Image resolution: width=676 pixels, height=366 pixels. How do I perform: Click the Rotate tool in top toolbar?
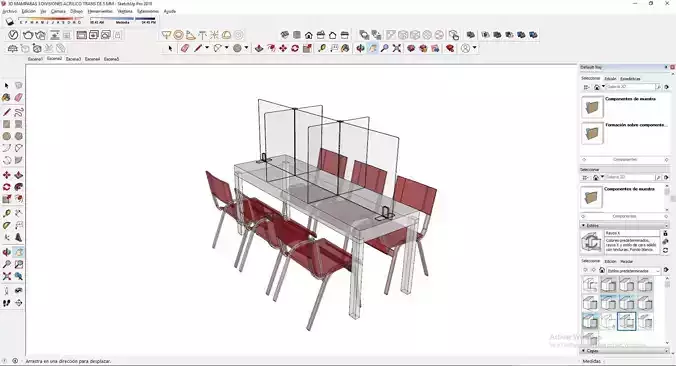pos(295,48)
